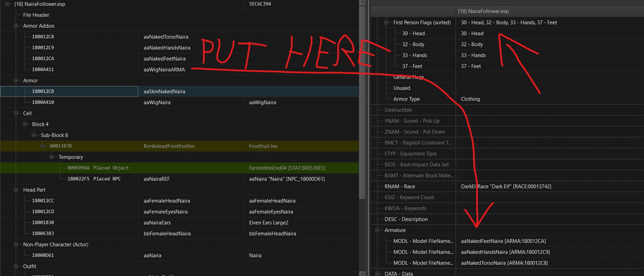The height and width of the screenshot is (276, 644).
Task: Select the Armor Type row label
Action: tap(406, 99)
